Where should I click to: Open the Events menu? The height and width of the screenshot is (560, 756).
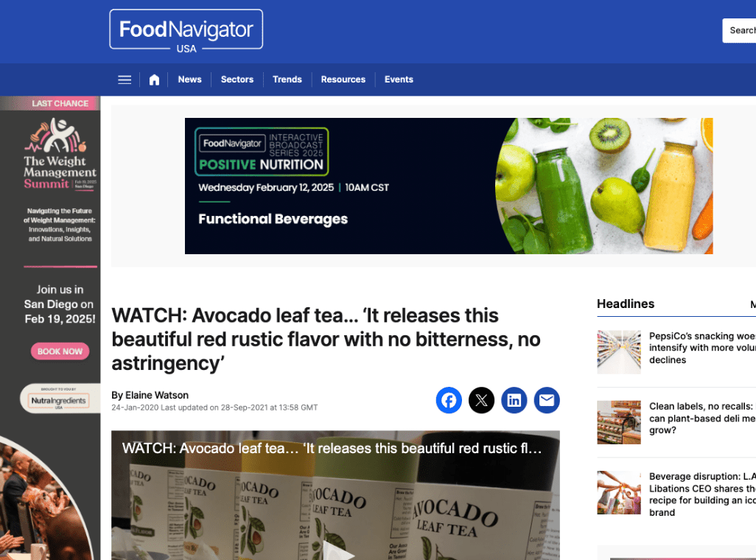(x=399, y=80)
